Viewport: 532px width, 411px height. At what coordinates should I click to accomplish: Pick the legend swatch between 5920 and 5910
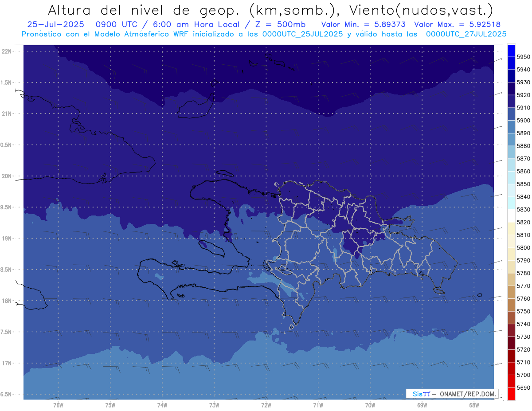point(511,102)
